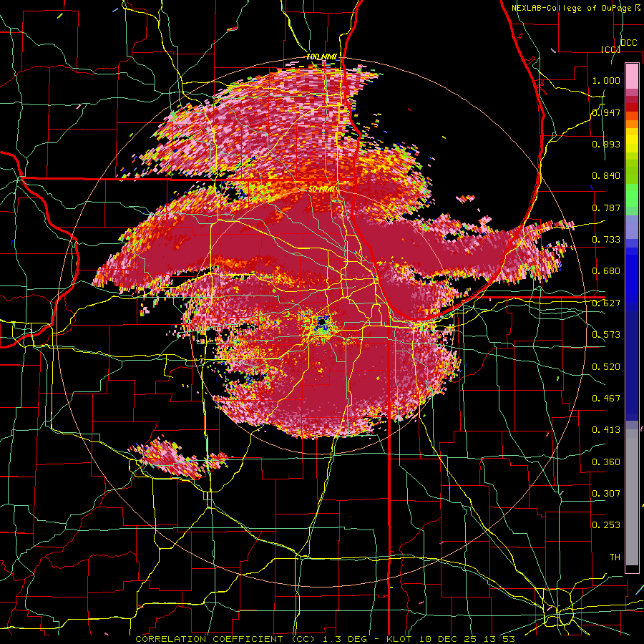
Task: Select the 0.253 legend value
Action: coord(606,525)
